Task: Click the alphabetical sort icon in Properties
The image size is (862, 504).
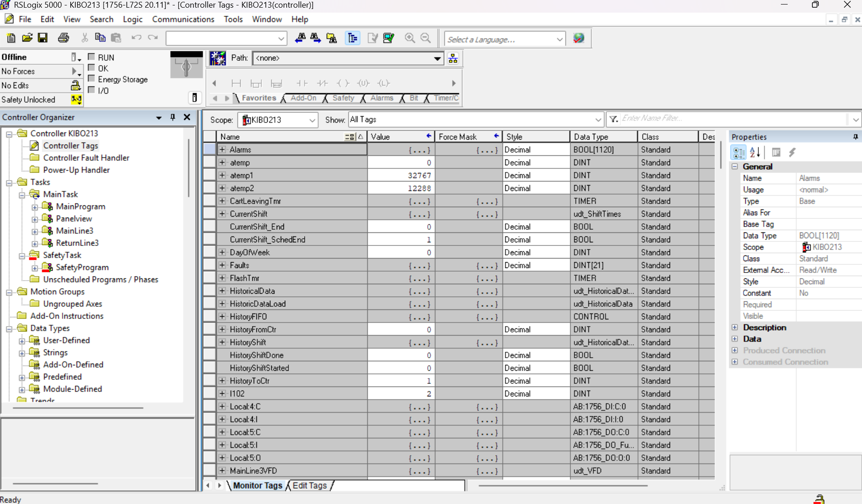Action: point(755,153)
